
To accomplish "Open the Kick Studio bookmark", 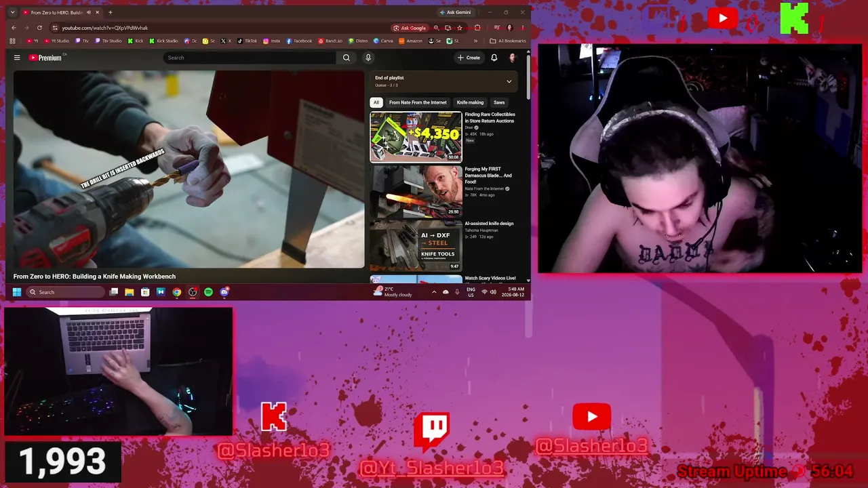I will tap(164, 41).
